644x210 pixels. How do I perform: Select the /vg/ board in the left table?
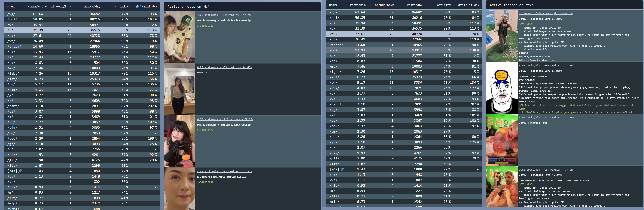tap(82, 14)
